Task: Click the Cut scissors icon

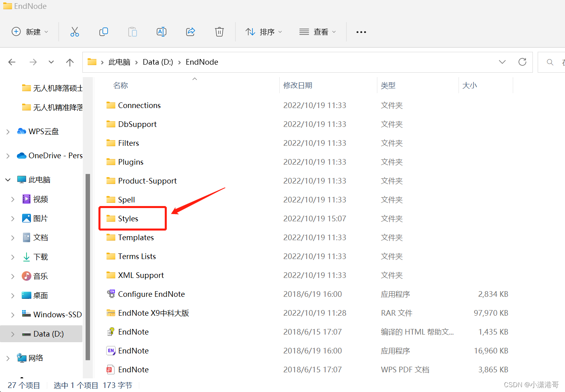Action: (75, 32)
